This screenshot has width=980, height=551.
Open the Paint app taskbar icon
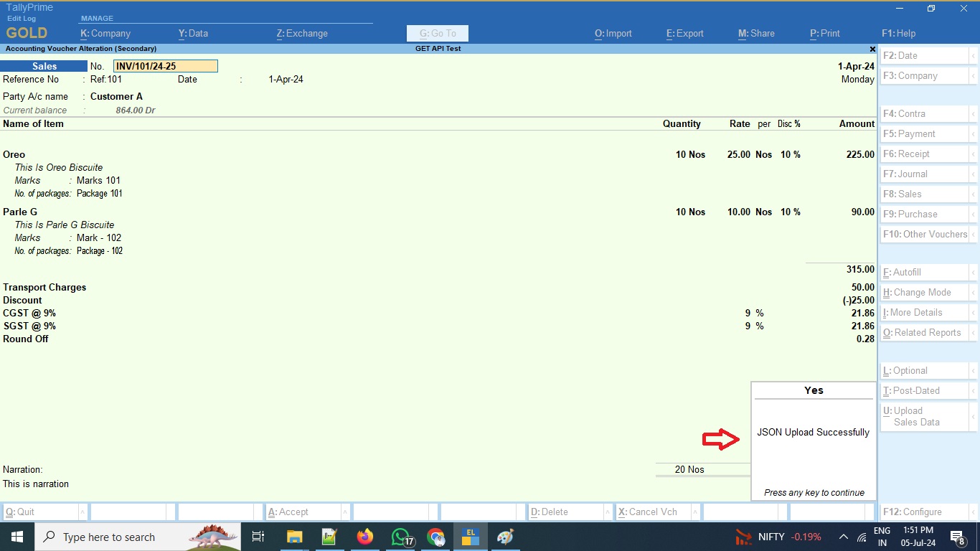point(505,537)
